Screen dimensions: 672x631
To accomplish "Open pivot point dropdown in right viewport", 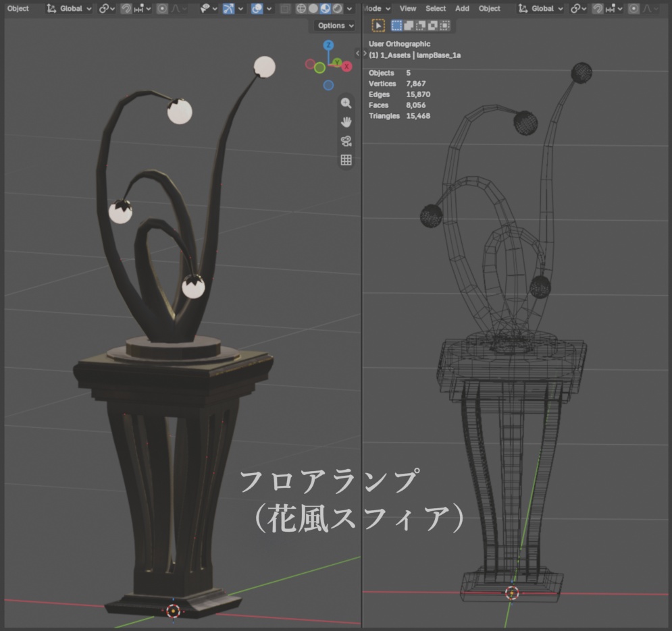I will pyautogui.click(x=578, y=9).
